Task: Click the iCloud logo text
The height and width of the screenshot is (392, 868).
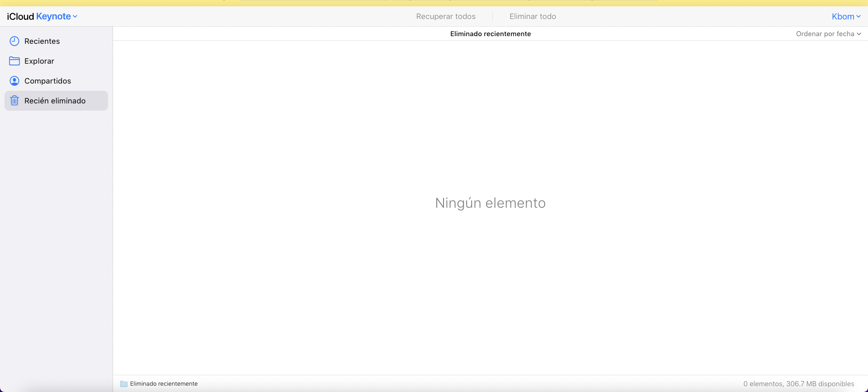Action: pyautogui.click(x=20, y=17)
